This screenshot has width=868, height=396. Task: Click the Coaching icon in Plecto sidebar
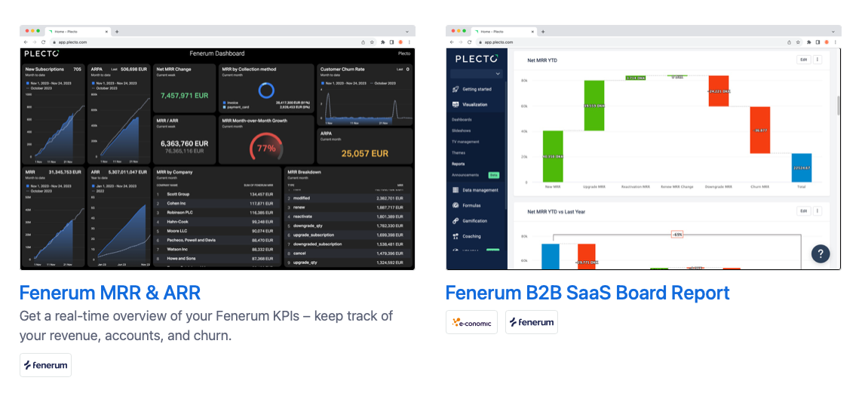pos(455,237)
